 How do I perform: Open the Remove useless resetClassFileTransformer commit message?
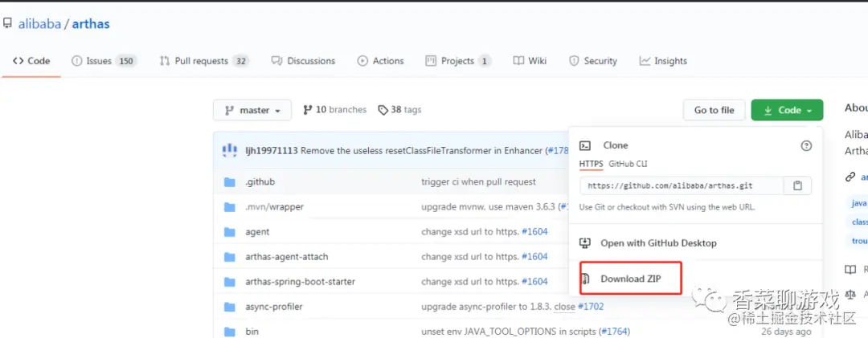click(423, 150)
